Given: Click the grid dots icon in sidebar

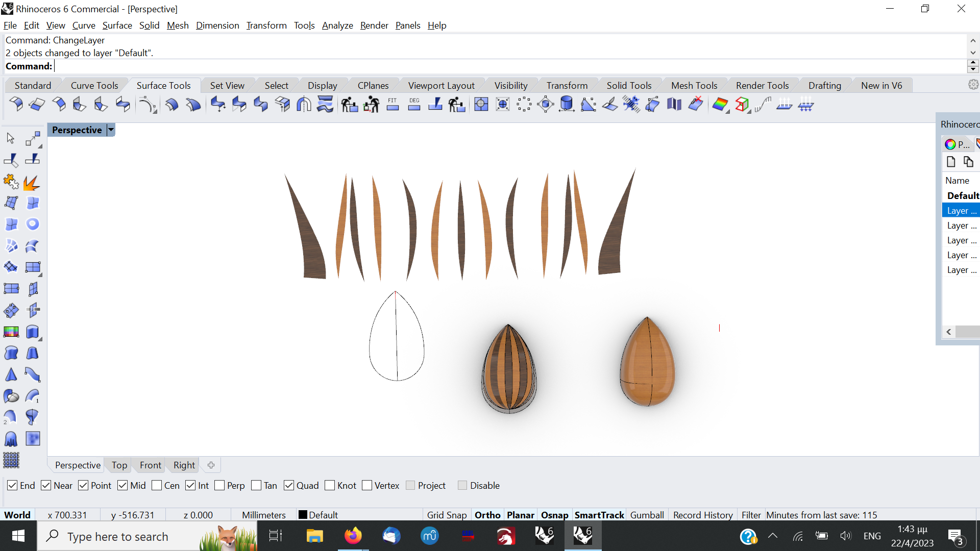Looking at the screenshot, I should 11,460.
